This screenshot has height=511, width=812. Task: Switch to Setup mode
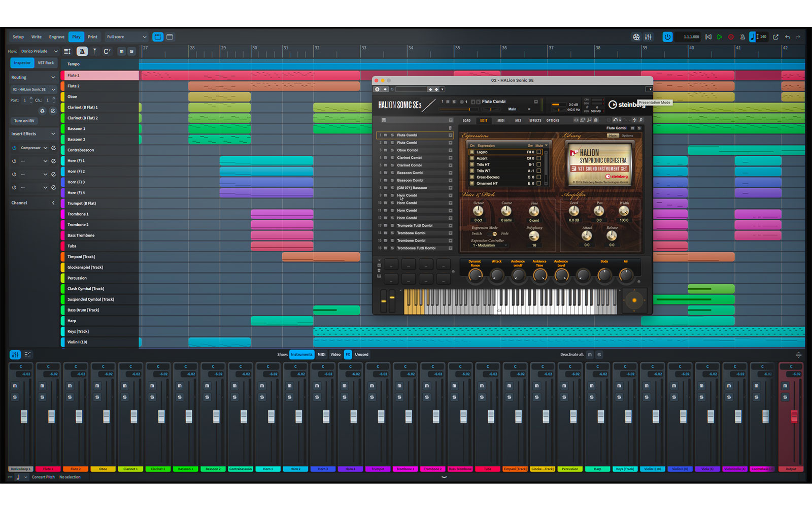pyautogui.click(x=18, y=37)
